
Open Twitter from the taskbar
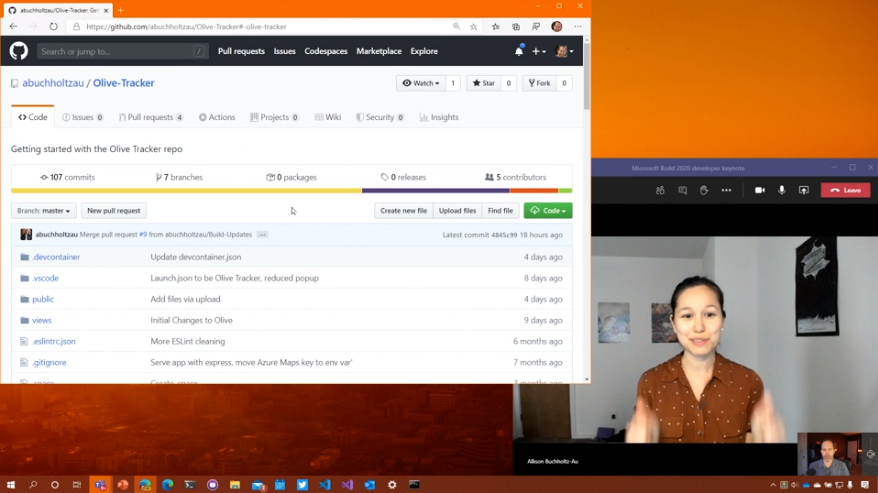point(302,485)
